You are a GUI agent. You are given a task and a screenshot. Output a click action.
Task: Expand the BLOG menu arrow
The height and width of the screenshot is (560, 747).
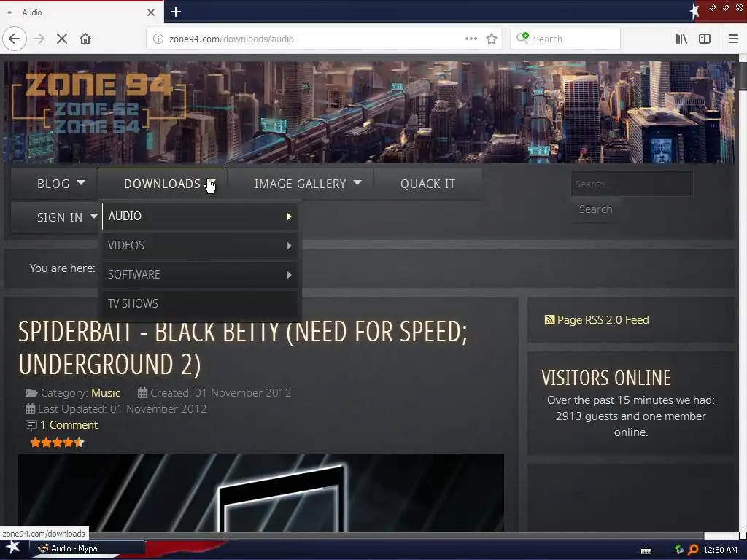[x=81, y=183]
